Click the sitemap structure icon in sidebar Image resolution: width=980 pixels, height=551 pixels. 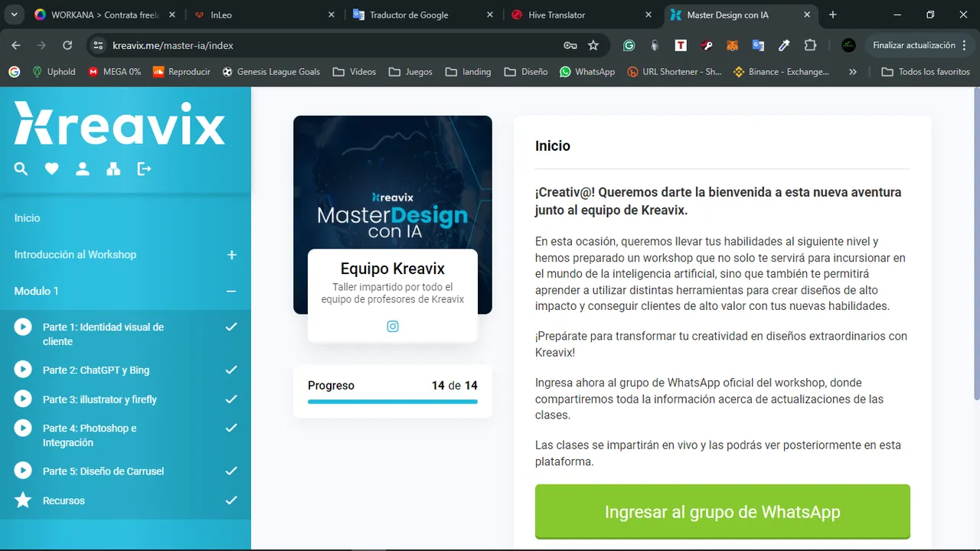coord(113,169)
